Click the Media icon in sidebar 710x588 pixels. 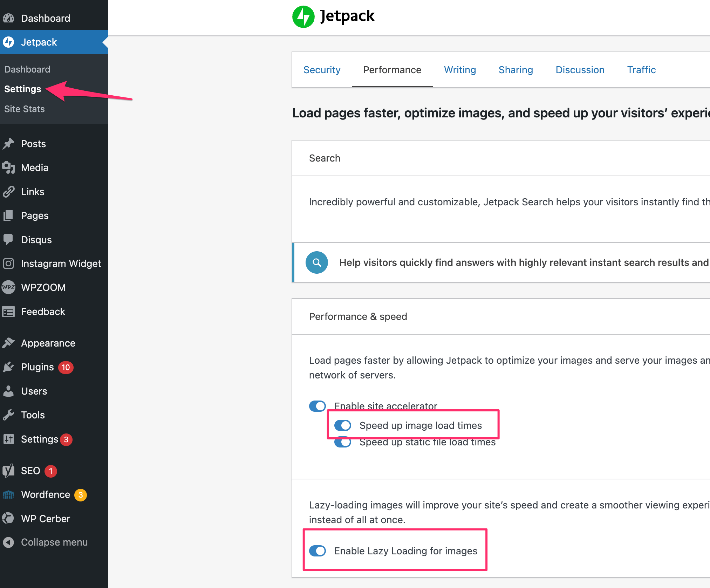8,167
